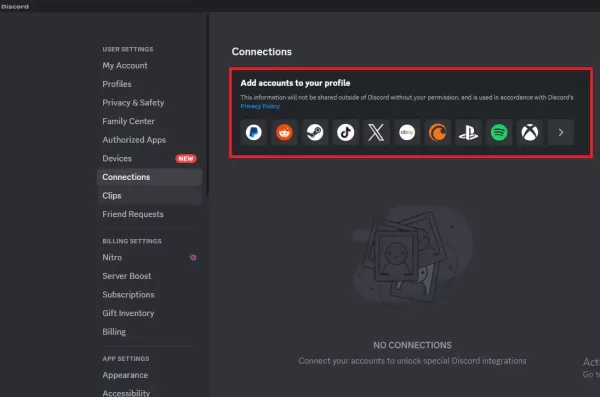Open Clips settings
This screenshot has height=397, width=600.
click(150, 196)
